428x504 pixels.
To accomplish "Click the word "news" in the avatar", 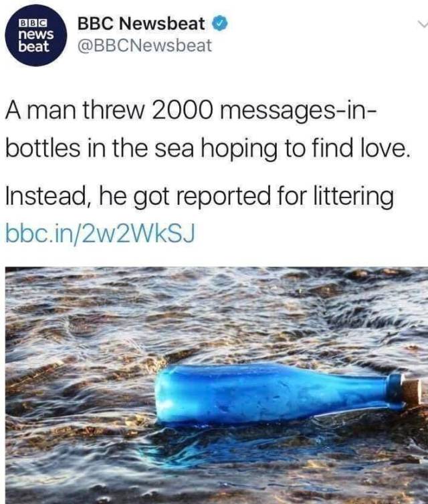I will (35, 34).
